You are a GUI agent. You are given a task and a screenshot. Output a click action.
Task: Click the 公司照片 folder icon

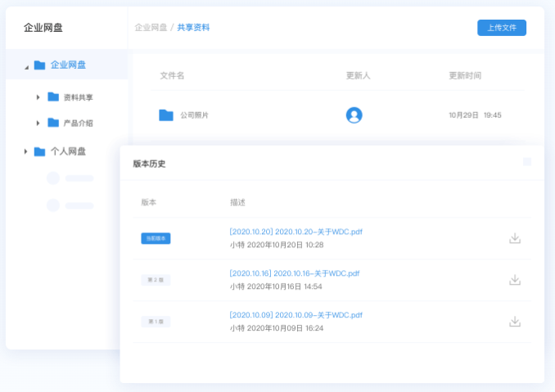[166, 115]
